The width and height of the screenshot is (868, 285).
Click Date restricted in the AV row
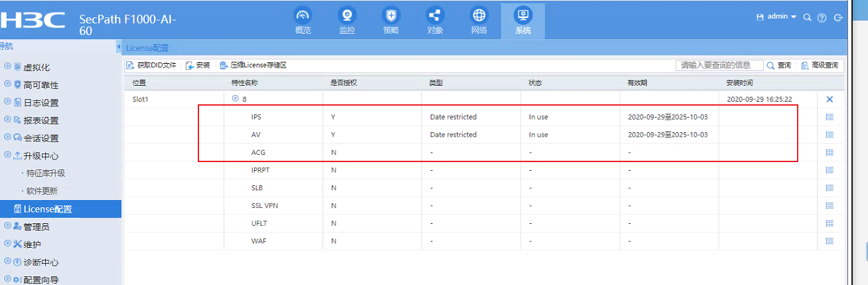click(x=453, y=135)
